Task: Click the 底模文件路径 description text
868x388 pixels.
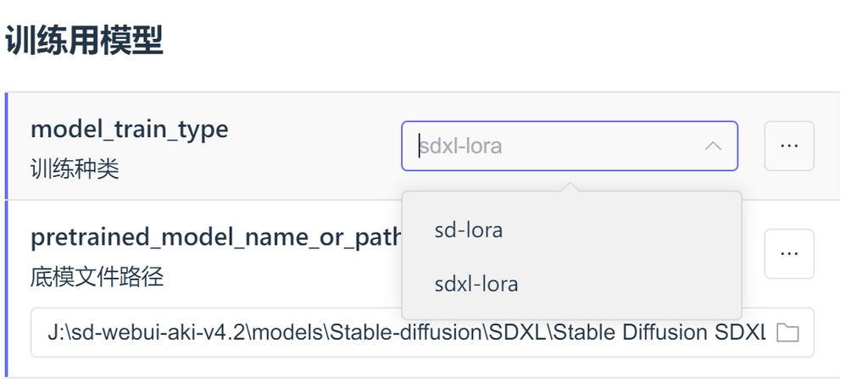Action: coord(97,276)
